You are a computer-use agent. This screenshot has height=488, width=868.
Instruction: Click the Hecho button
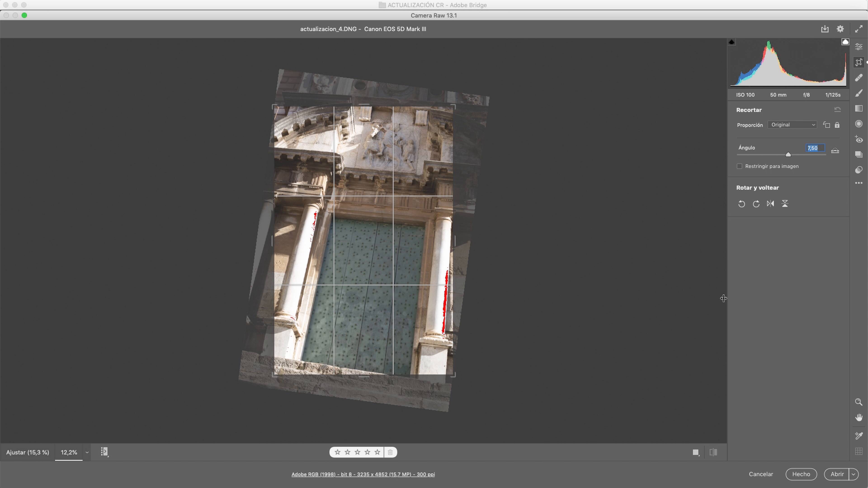pos(801,474)
